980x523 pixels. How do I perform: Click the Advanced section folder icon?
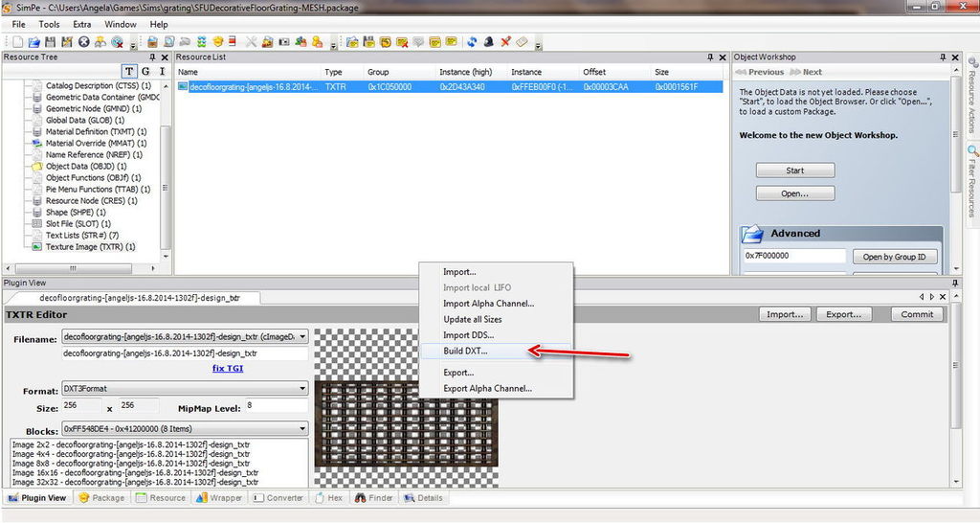tap(752, 234)
